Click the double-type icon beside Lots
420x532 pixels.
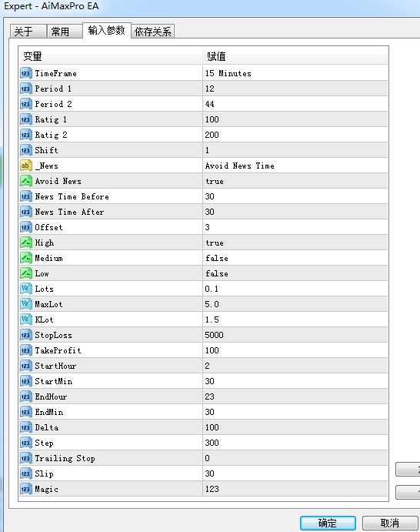26,289
